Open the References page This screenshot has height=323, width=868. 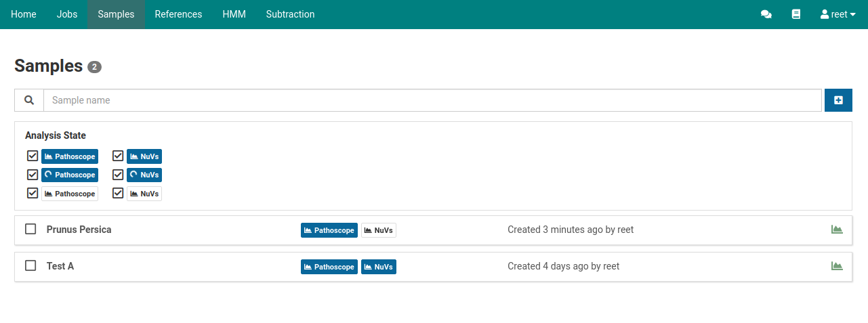point(178,14)
